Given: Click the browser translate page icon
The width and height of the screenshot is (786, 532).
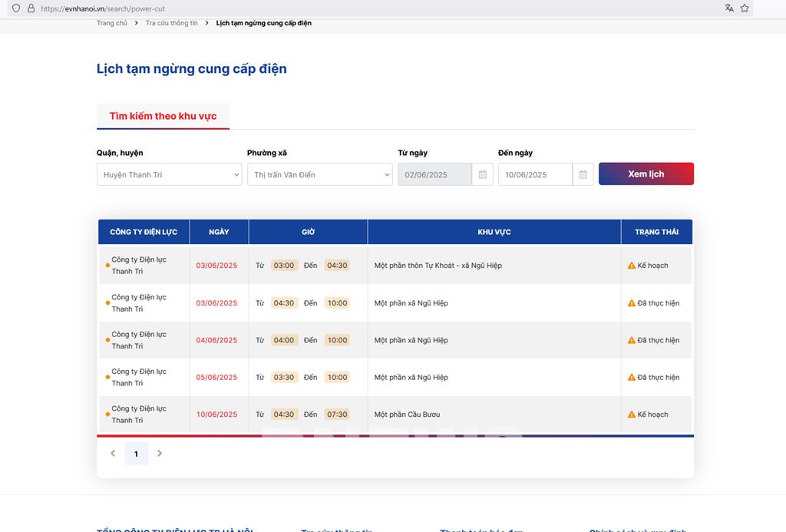Looking at the screenshot, I should pyautogui.click(x=728, y=8).
